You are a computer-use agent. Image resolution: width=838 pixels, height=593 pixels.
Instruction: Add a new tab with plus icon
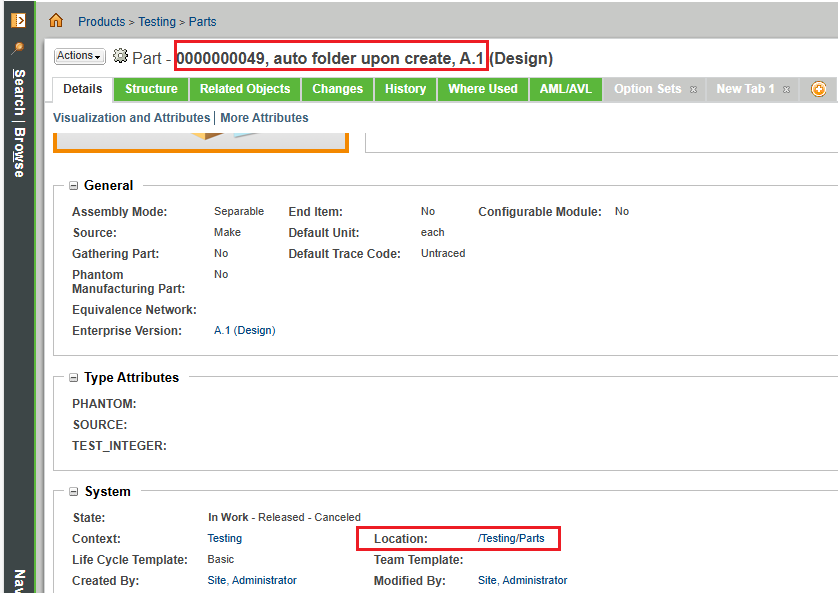tap(819, 89)
